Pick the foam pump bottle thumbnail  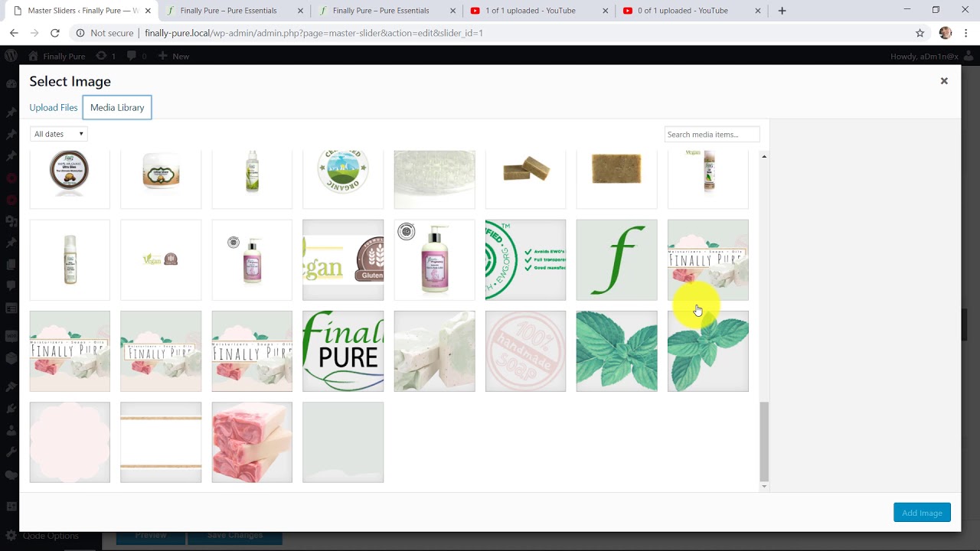70,260
